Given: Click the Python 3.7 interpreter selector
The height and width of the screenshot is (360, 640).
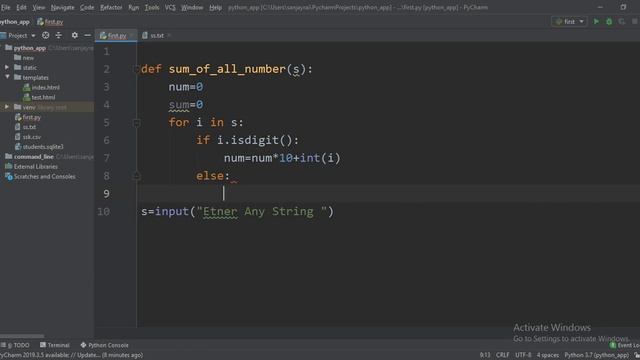Looking at the screenshot, I should tap(597, 355).
